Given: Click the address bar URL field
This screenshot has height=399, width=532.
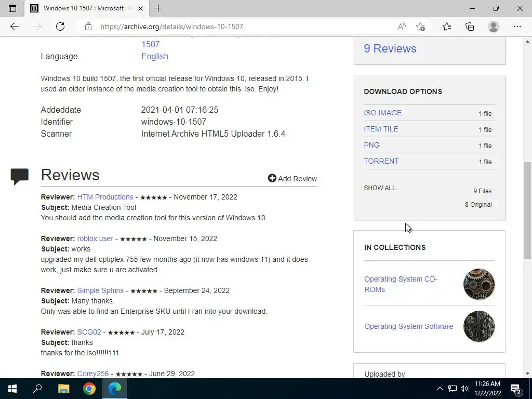Looking at the screenshot, I should pyautogui.click(x=237, y=26).
